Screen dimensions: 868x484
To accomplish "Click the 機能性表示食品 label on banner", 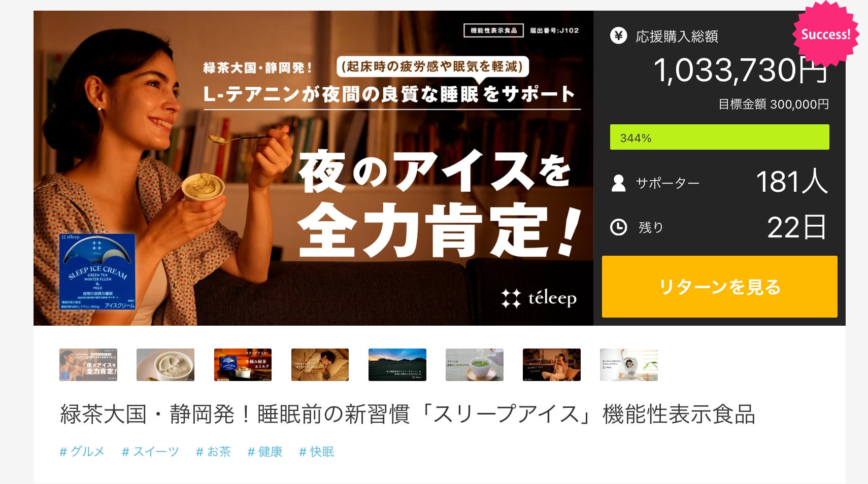I will click(493, 30).
